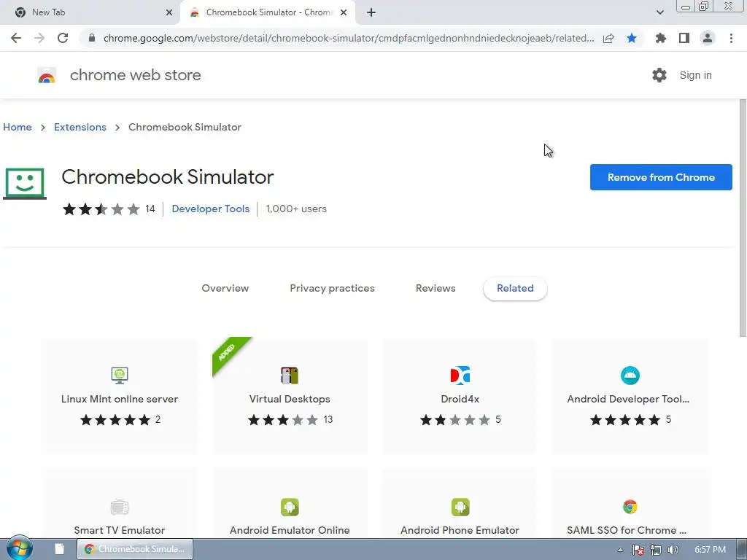Open the Privacy practices tab
This screenshot has height=560, width=747.
click(x=332, y=288)
